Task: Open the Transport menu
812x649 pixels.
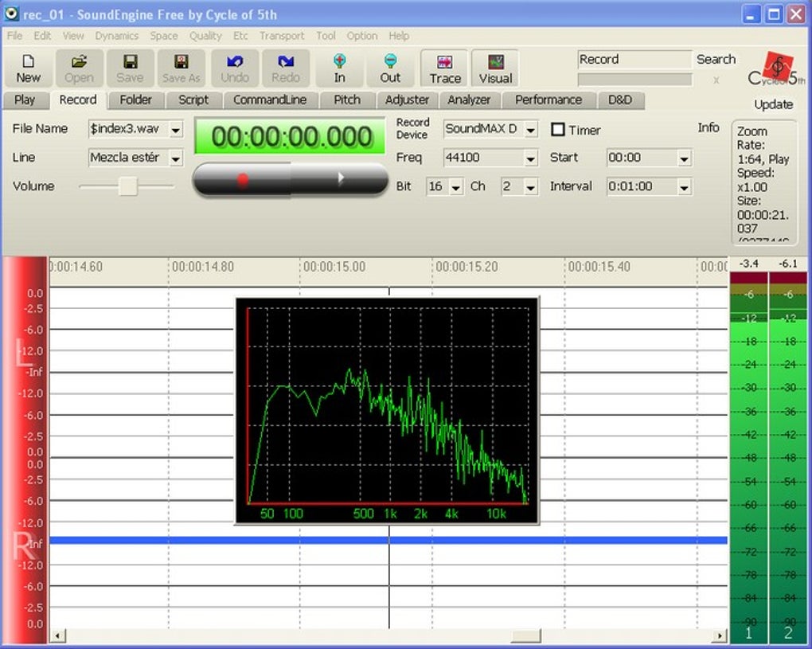Action: coord(283,36)
